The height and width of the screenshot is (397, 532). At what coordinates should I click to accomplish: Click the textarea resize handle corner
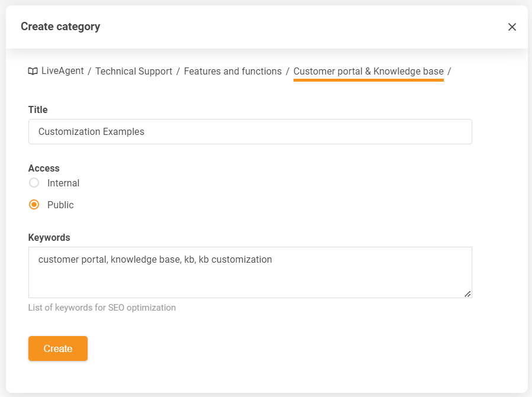click(x=467, y=293)
